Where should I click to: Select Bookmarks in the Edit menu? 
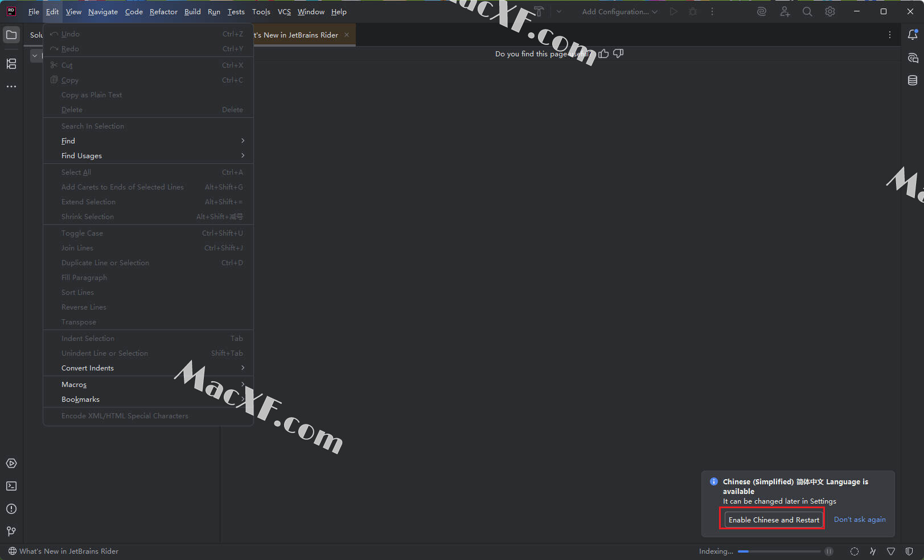pos(148,399)
